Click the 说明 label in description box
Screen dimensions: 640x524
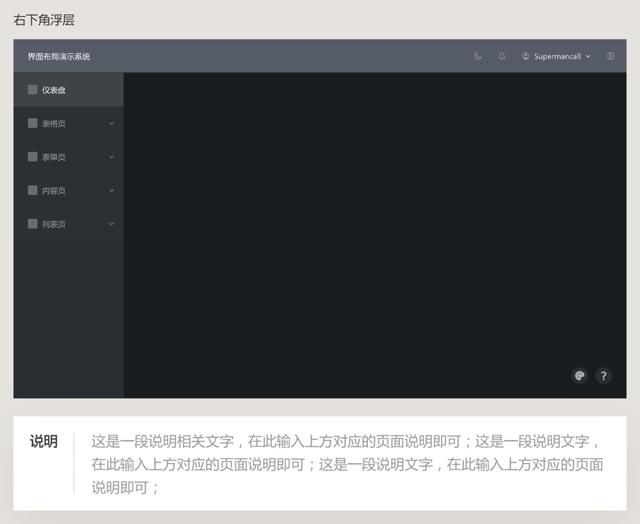click(x=44, y=441)
